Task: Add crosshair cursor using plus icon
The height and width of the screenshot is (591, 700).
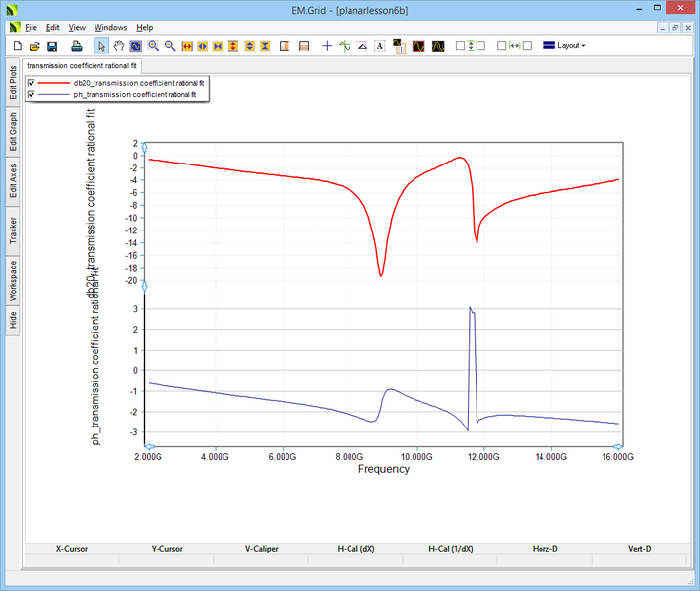Action: pyautogui.click(x=327, y=46)
